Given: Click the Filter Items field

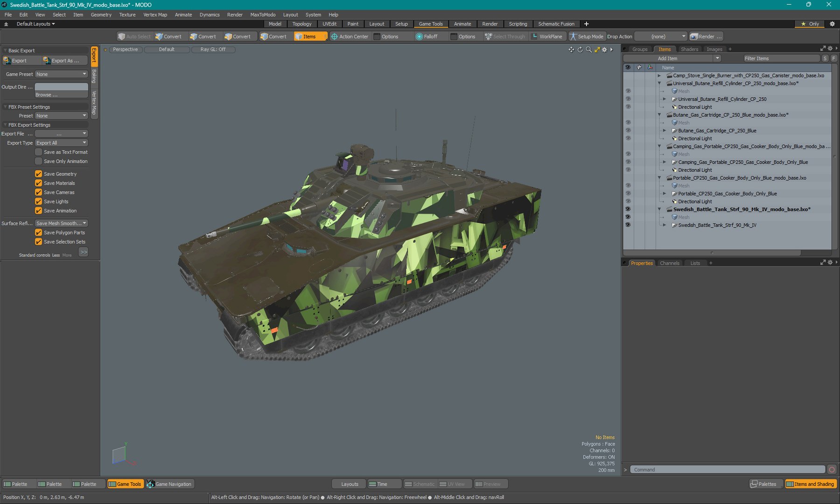Looking at the screenshot, I should point(782,58).
